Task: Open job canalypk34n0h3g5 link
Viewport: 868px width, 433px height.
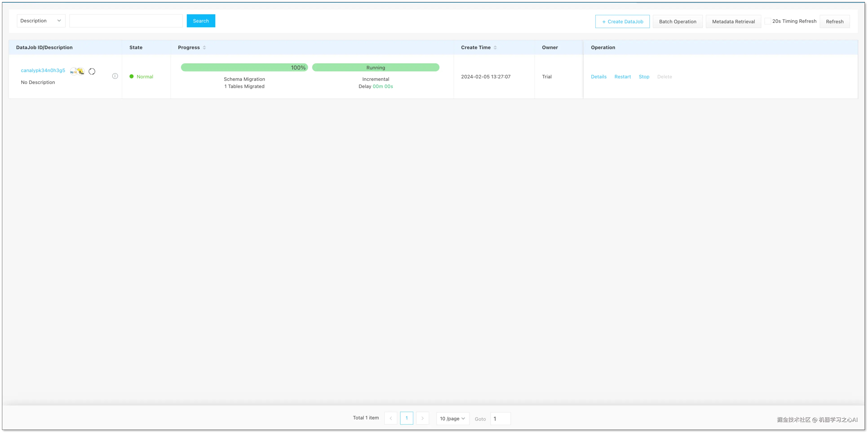Action: pos(43,71)
